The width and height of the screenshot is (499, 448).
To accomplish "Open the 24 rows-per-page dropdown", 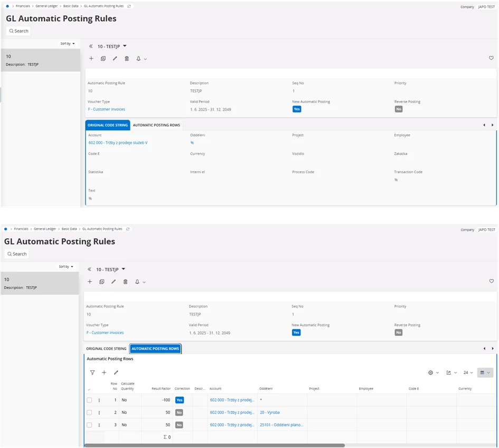I will coord(468,372).
